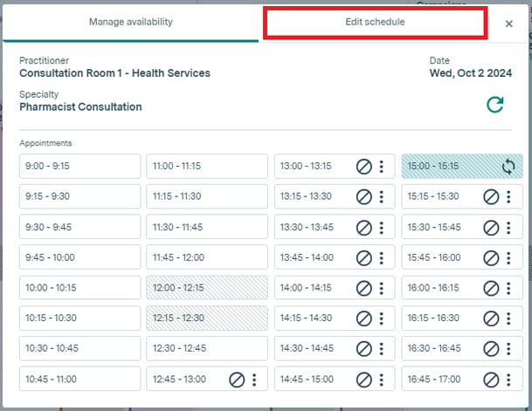This screenshot has width=532, height=411.
Task: Block the 13:00 - 13:15 slot
Action: point(363,167)
